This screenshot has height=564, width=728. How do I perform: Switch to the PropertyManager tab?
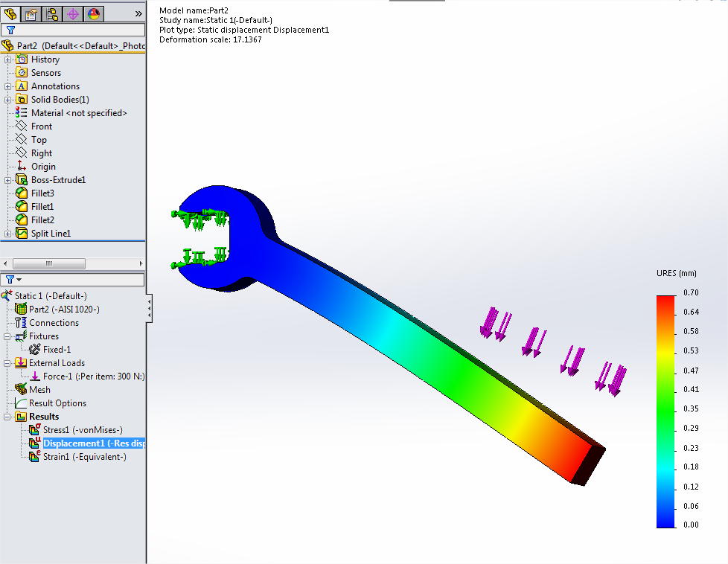(31, 14)
